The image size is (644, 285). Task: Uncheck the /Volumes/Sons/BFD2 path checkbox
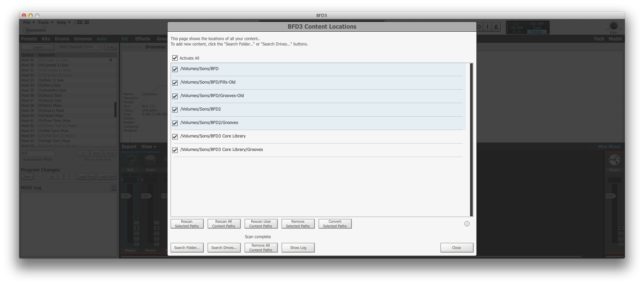(175, 110)
